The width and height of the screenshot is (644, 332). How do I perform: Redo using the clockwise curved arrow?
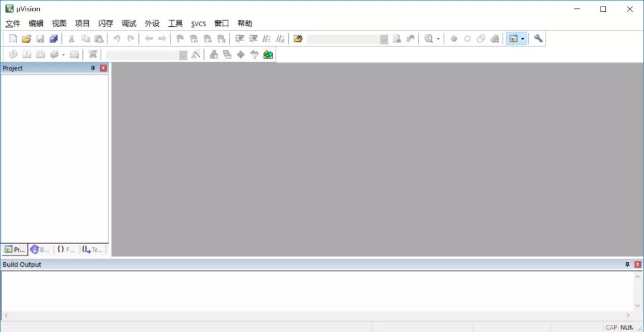131,39
